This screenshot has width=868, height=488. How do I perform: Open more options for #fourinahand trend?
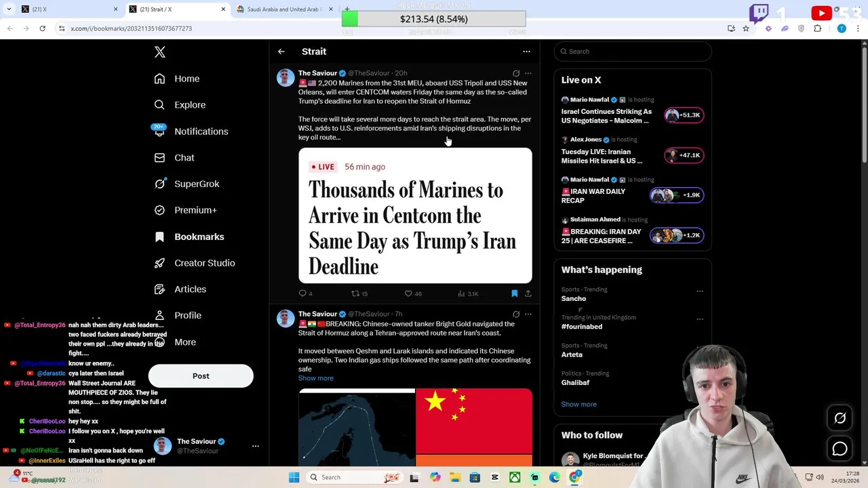700,319
